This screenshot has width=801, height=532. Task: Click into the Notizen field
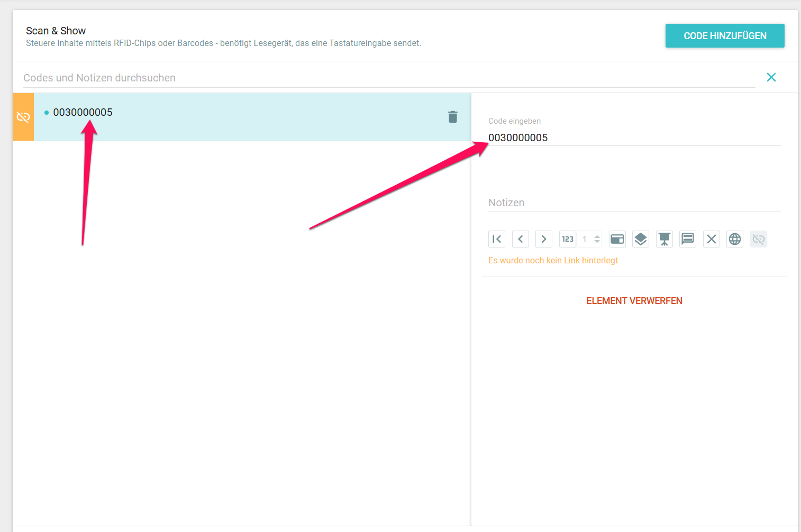pyautogui.click(x=634, y=203)
